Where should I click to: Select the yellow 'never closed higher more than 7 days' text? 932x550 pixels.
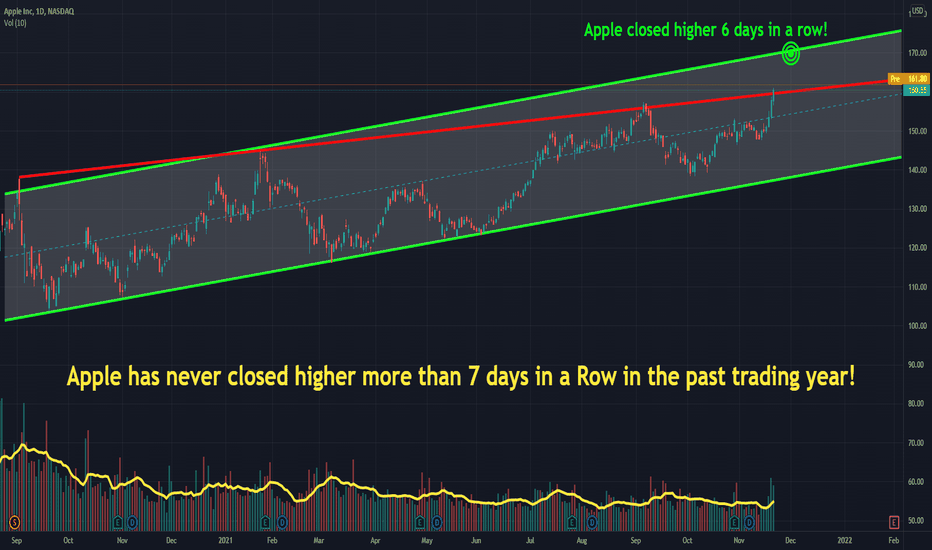coord(461,377)
